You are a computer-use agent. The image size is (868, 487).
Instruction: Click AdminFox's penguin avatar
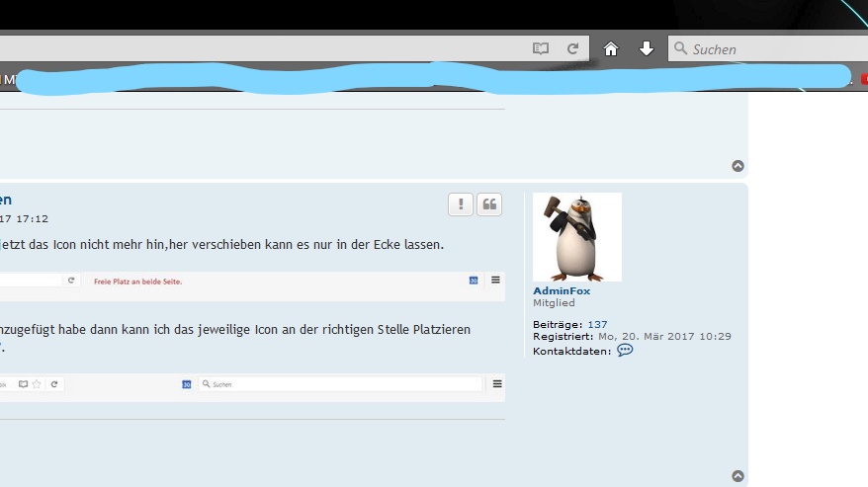577,237
